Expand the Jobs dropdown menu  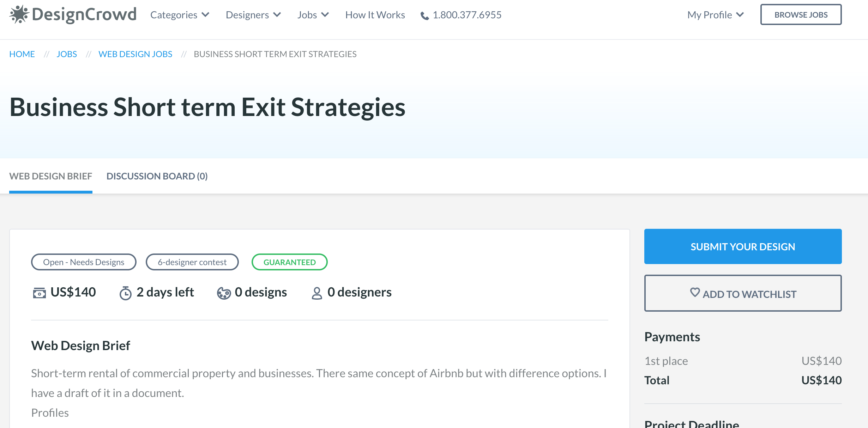click(313, 15)
